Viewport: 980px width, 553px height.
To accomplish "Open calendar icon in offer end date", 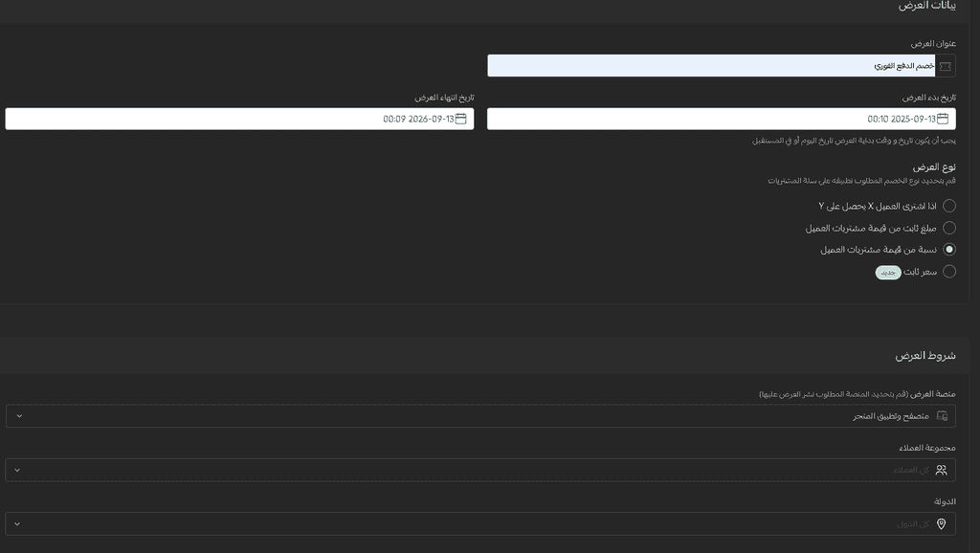I will click(x=460, y=119).
